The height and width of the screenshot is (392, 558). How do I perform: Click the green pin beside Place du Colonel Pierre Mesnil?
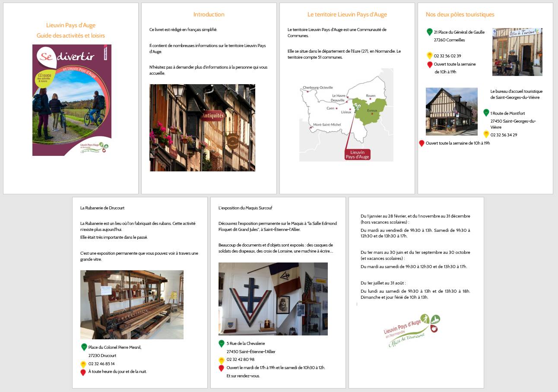(x=84, y=347)
